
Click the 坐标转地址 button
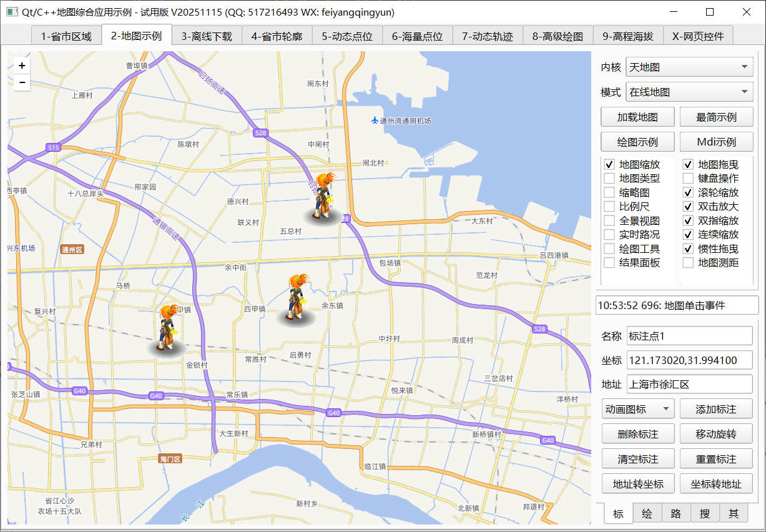716,483
